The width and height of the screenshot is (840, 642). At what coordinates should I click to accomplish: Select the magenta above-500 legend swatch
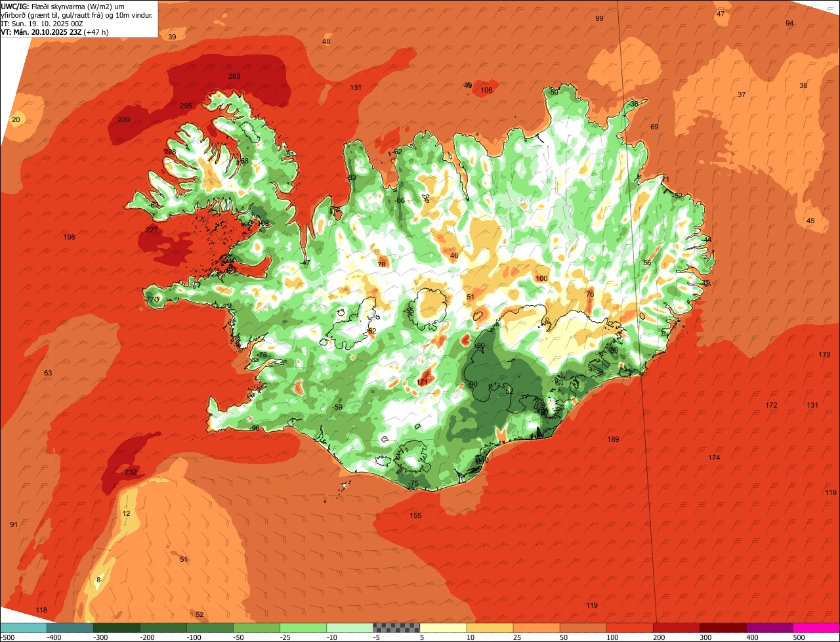click(816, 627)
